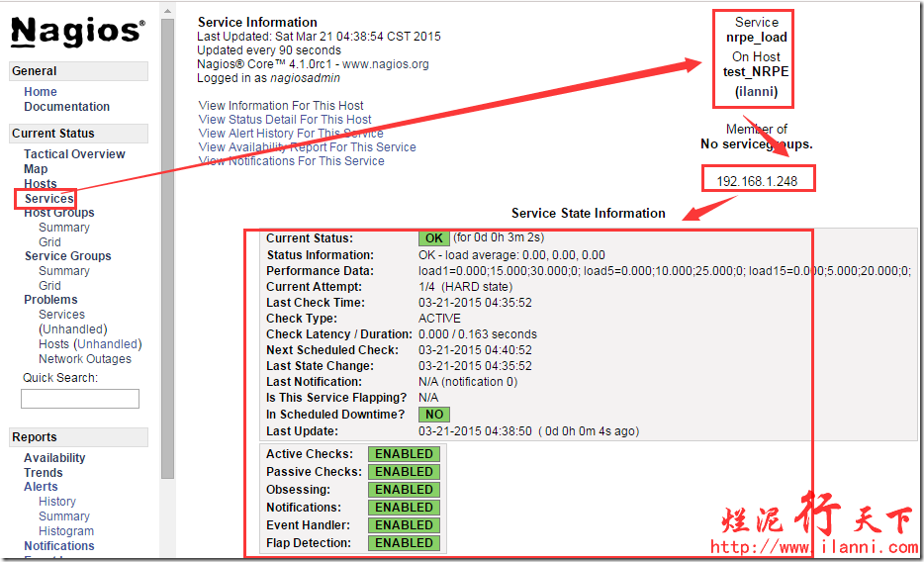
Task: Click the Active Checks ENABLED badge
Action: click(x=405, y=454)
